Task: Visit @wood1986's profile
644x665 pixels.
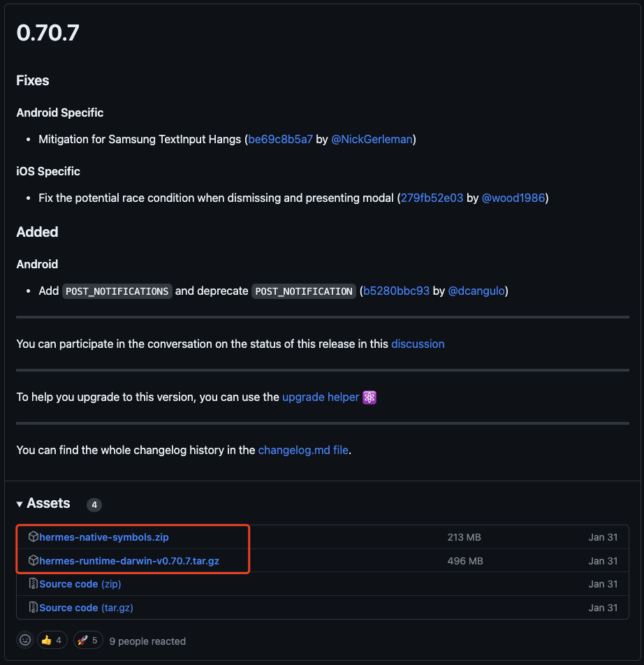Action: (513, 198)
